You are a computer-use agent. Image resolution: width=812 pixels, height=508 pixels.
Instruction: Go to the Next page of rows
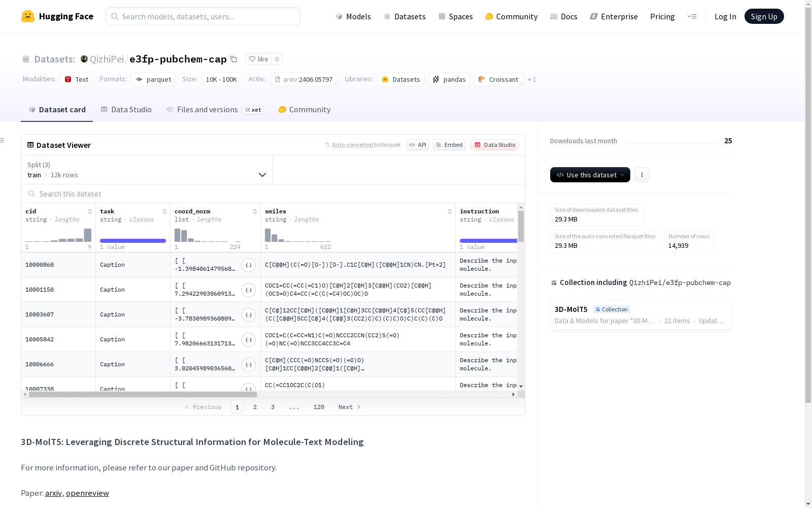click(350, 407)
